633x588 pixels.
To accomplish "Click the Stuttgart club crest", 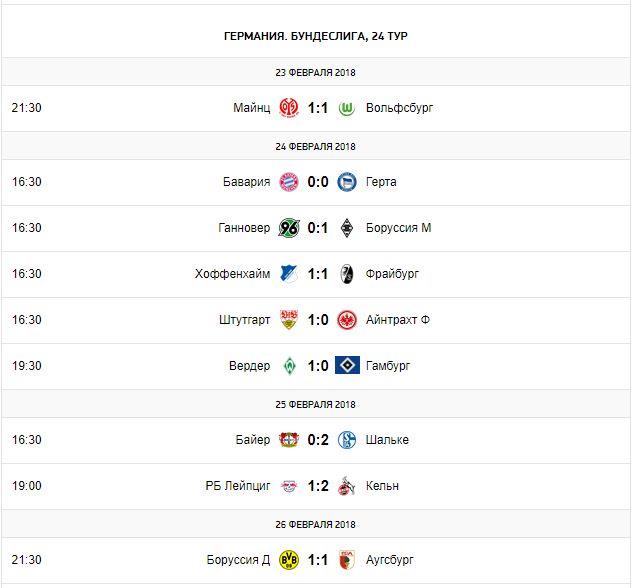I will (x=289, y=320).
